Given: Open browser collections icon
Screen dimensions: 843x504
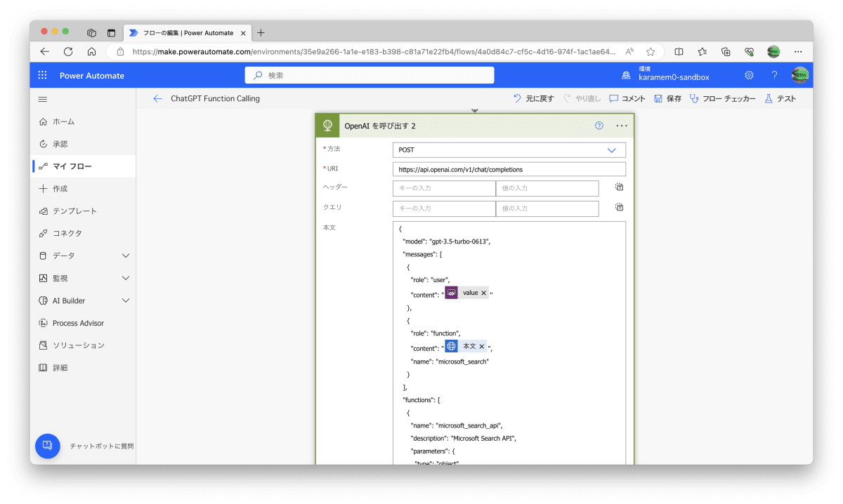Looking at the screenshot, I should (726, 51).
